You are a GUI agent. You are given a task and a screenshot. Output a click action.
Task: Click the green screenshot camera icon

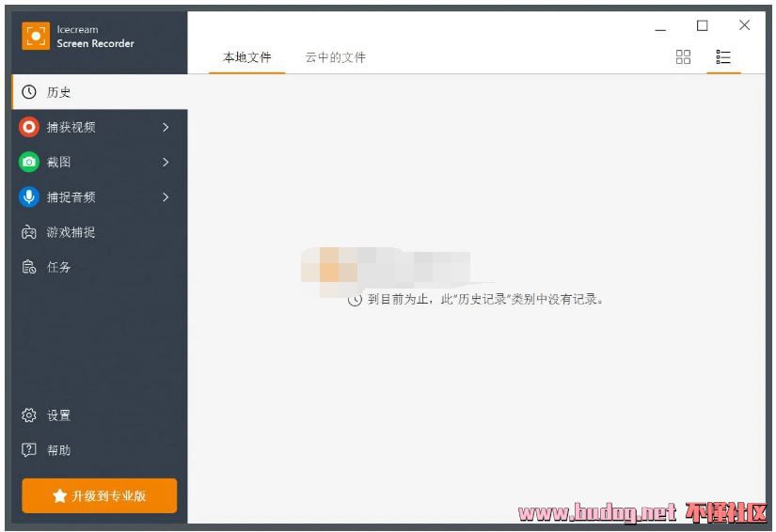tap(29, 162)
